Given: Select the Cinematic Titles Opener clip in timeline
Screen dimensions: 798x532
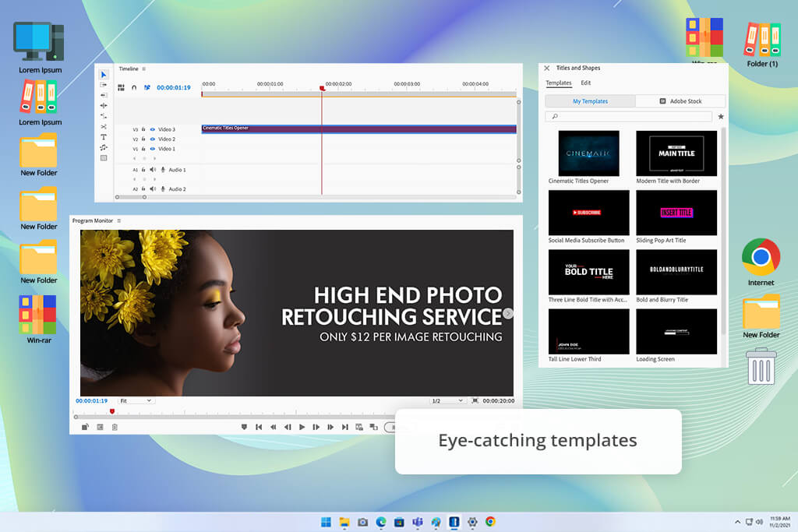Looking at the screenshot, I should [358, 129].
